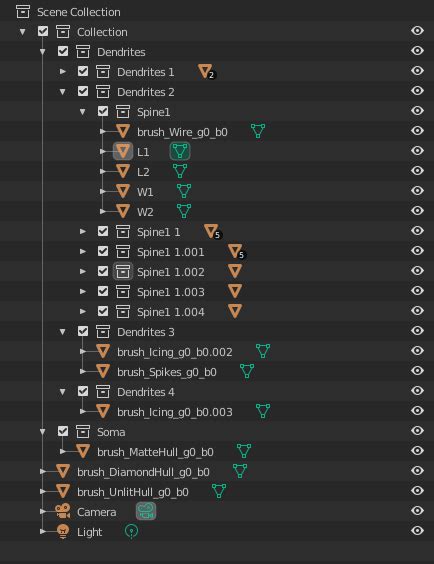Image resolution: width=434 pixels, height=564 pixels.
Task: Click the L1 orange object icon
Action: [123, 151]
